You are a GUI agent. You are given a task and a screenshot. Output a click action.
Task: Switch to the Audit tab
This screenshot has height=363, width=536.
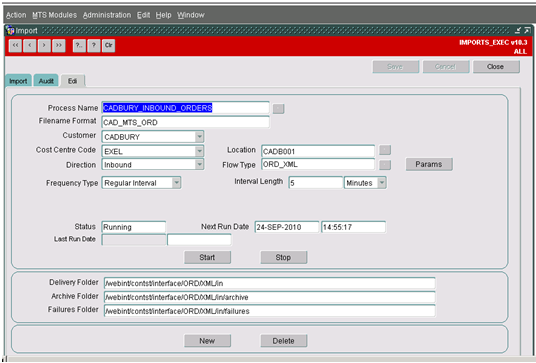coord(46,81)
